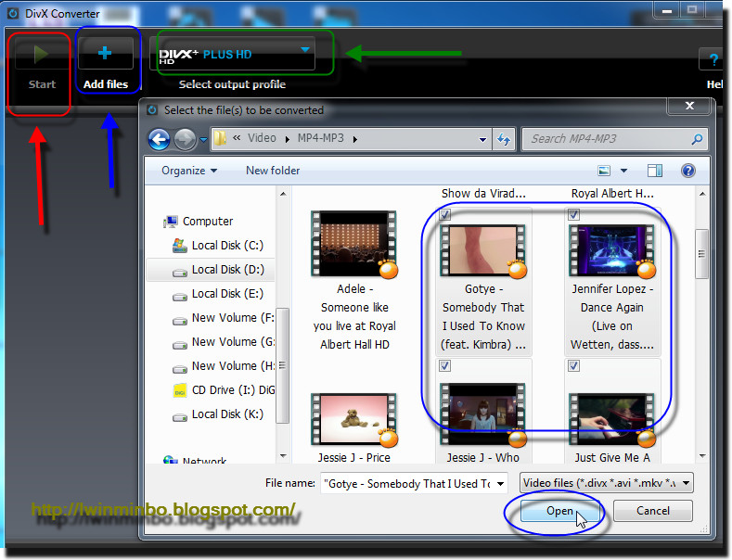Click the DivX Converter title bar app icon
This screenshot has height=560, width=732.
(x=13, y=14)
